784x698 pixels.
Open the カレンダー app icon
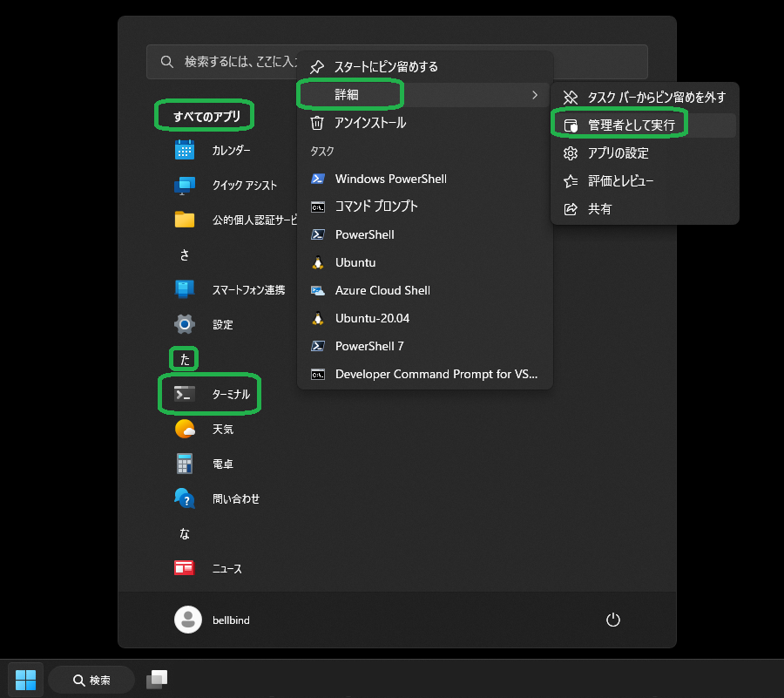tap(185, 150)
